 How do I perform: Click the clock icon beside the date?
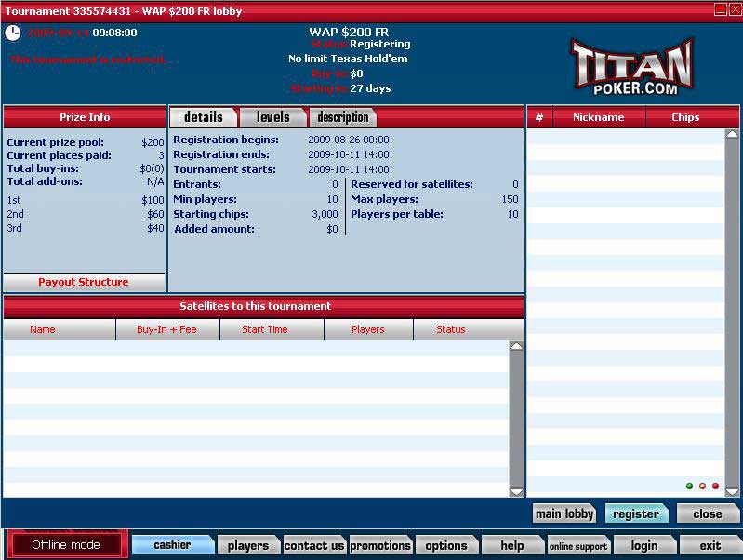13,33
